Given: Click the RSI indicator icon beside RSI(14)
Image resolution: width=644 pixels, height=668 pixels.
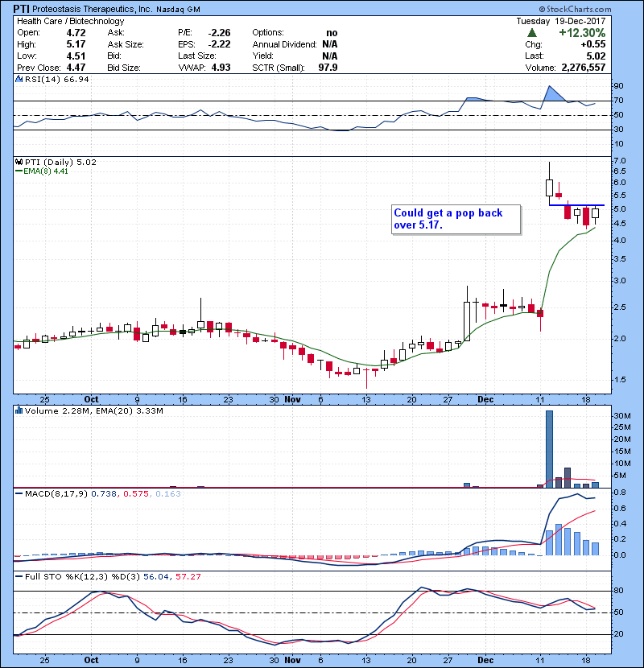Looking at the screenshot, I should (x=19, y=79).
